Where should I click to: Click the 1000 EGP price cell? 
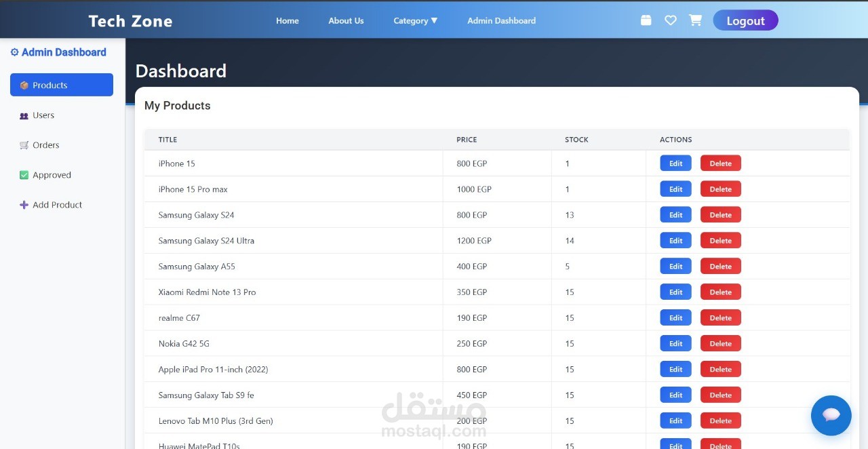[x=474, y=189]
